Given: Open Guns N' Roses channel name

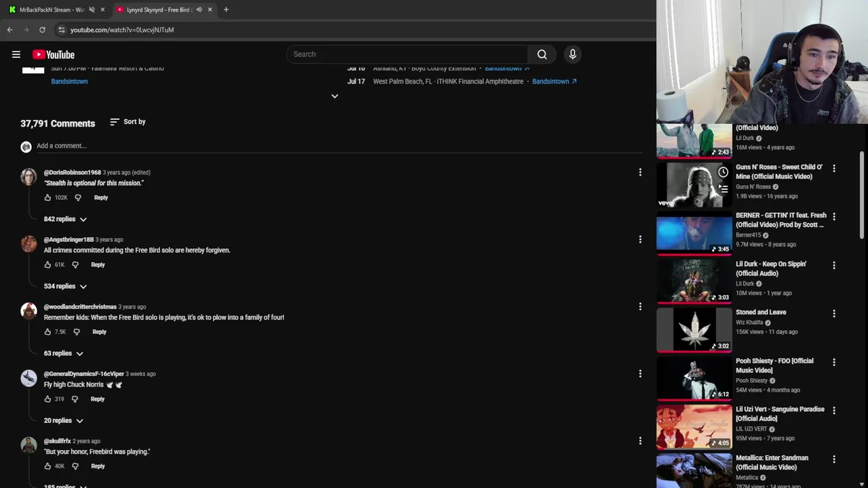Looking at the screenshot, I should [x=753, y=186].
